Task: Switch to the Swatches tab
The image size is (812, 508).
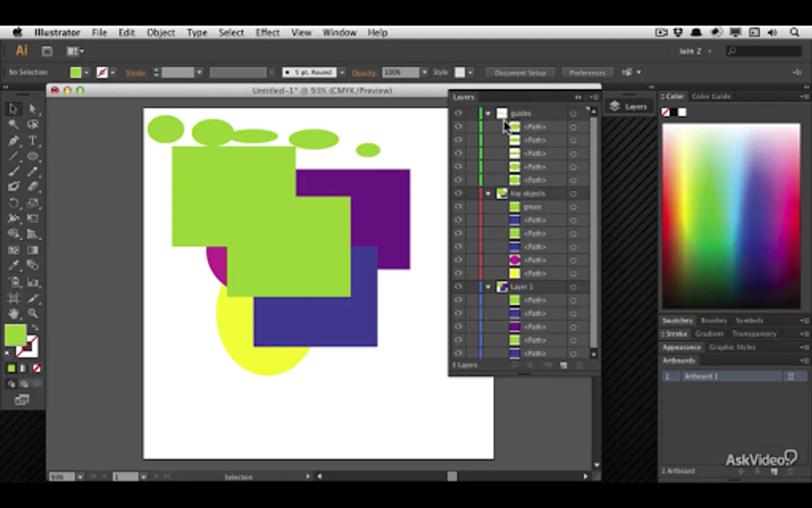Action: (x=677, y=321)
